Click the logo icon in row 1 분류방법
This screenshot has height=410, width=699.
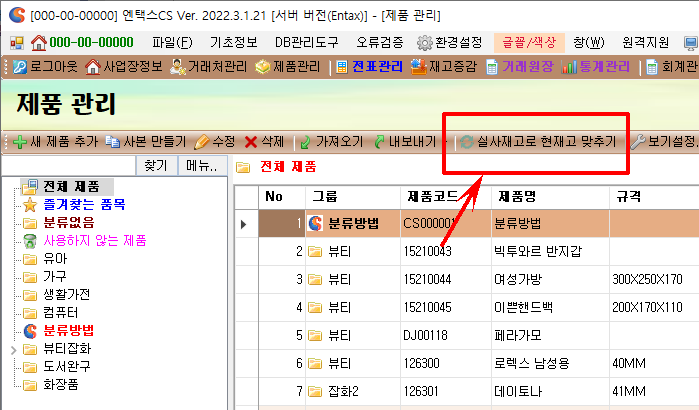click(315, 223)
